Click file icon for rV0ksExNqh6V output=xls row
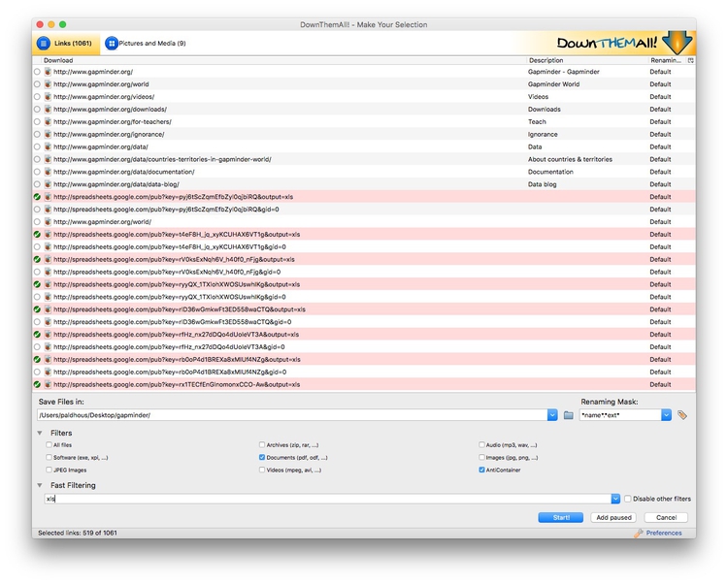Viewport: 728px width, 584px height. (x=48, y=259)
